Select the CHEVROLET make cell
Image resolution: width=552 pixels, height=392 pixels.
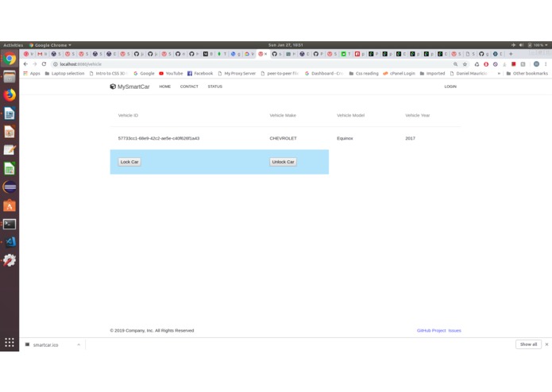point(283,139)
